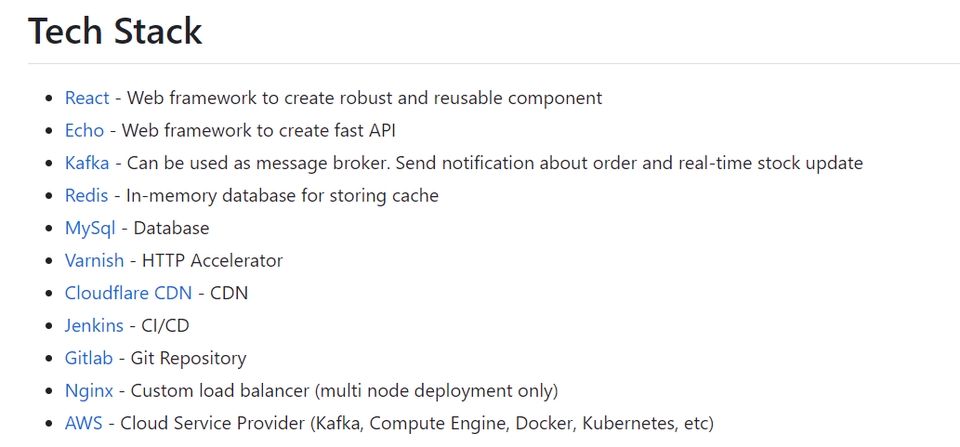Open the Varnish link

click(x=94, y=260)
